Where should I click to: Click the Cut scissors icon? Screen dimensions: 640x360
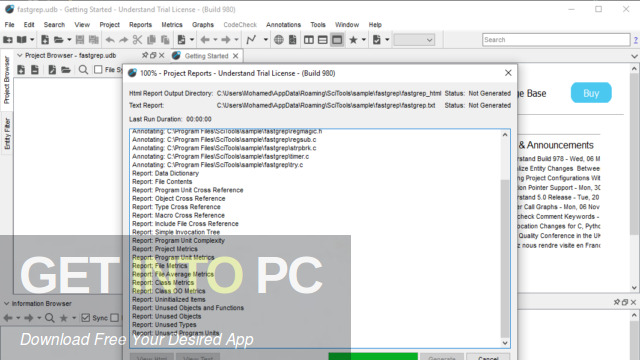point(137,40)
